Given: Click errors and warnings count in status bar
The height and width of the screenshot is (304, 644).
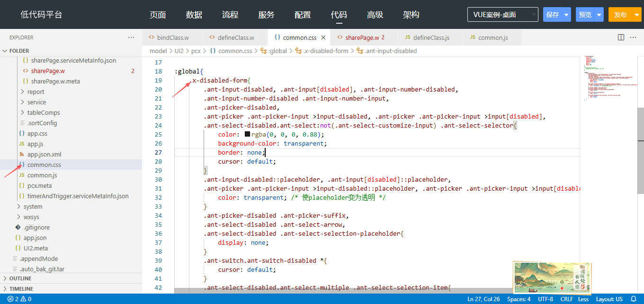Looking at the screenshot, I should 19,299.
